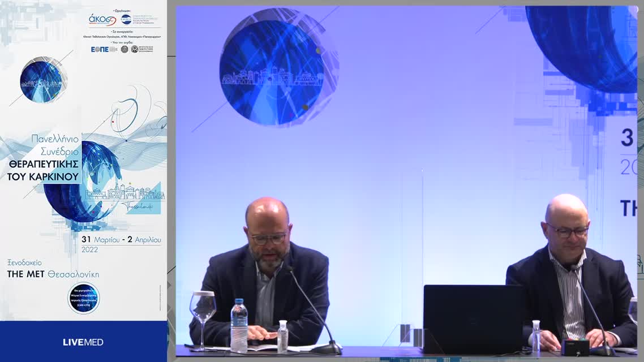Click the round EMEKA society logo
The width and height of the screenshot is (644, 362).
[126, 19]
